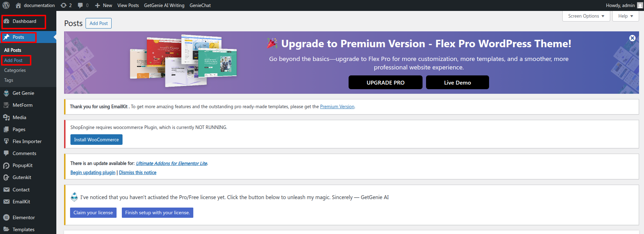Viewport: 644px width, 234px height.
Task: Open Elementor from the sidebar menu
Action: 24,217
